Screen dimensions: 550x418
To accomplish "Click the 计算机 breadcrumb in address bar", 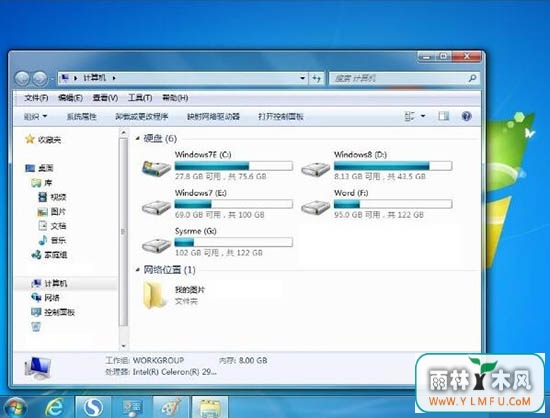I will (94, 78).
